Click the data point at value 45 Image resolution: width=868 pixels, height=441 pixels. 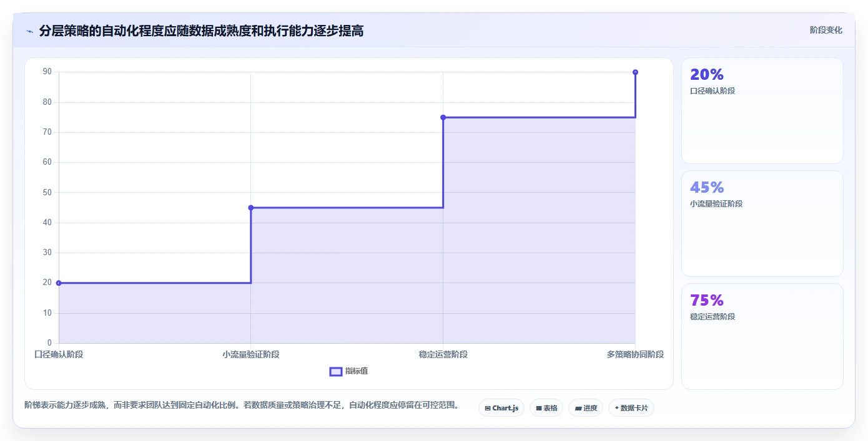(251, 208)
